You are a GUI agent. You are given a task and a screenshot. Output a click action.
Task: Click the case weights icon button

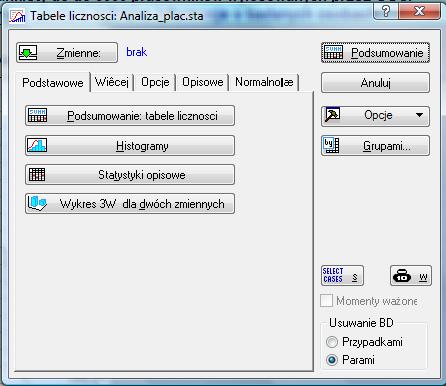[411, 276]
